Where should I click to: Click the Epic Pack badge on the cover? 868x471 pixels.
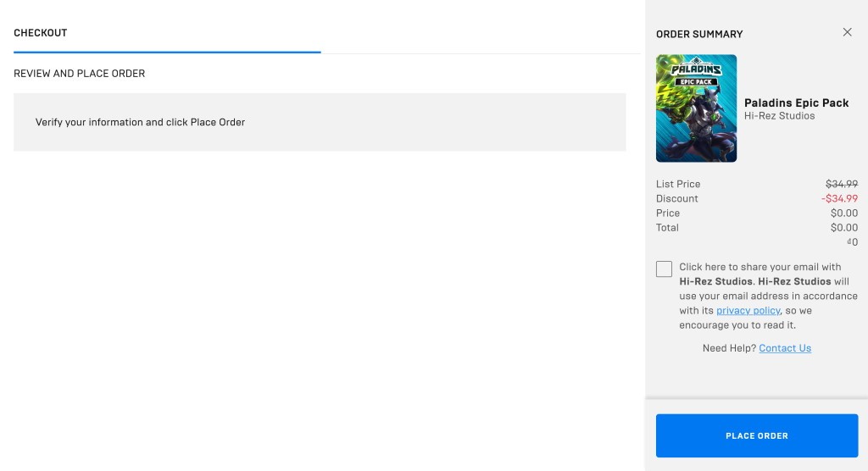tap(696, 82)
